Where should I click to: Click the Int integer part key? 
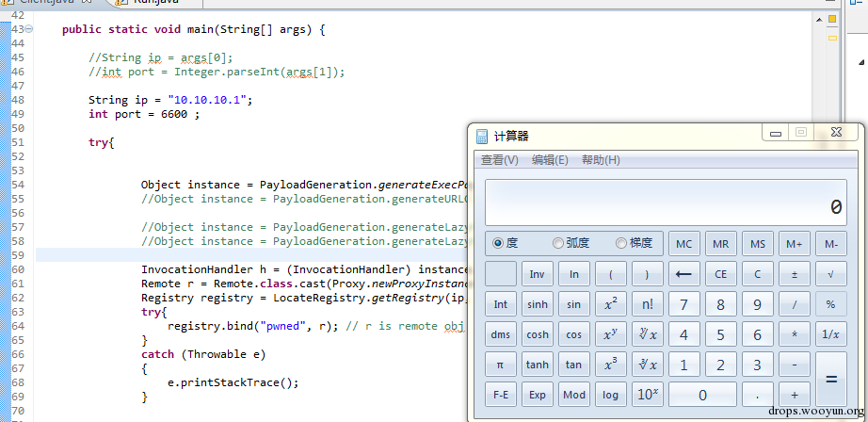tap(501, 304)
